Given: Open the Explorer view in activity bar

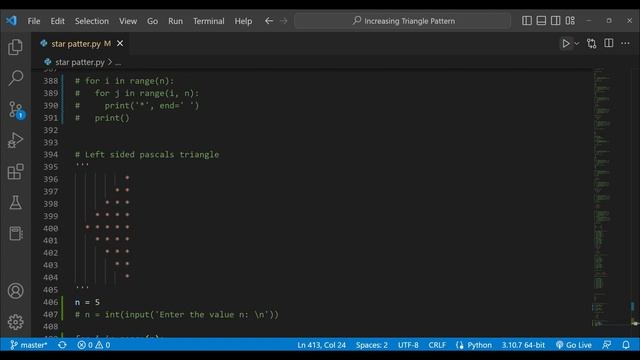Looking at the screenshot, I should 16,47.
